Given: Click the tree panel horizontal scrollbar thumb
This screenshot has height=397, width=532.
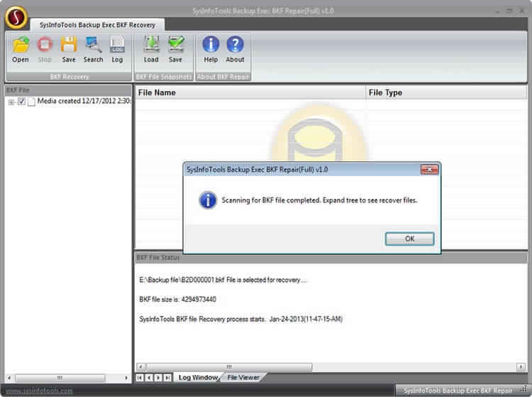Looking at the screenshot, I should 60,378.
